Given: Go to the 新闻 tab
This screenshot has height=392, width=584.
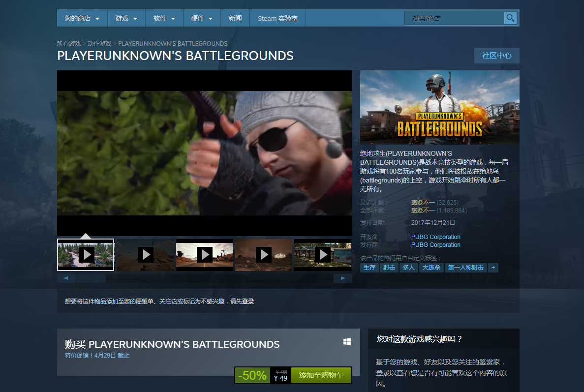Looking at the screenshot, I should [x=235, y=18].
